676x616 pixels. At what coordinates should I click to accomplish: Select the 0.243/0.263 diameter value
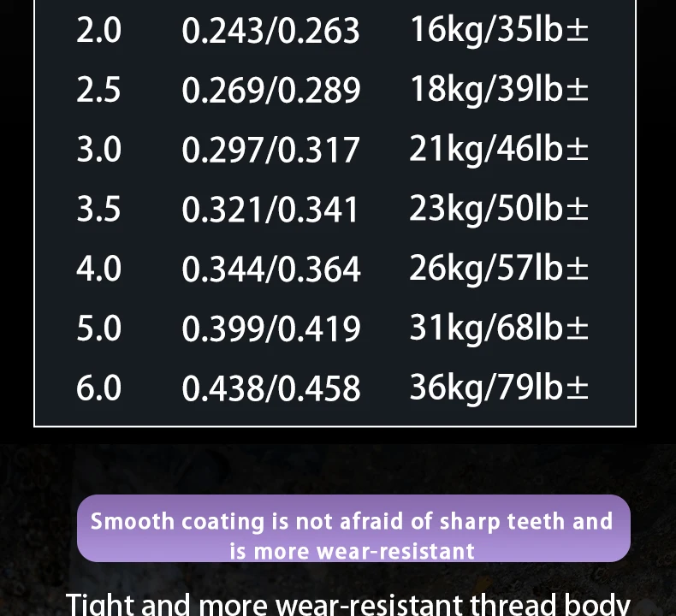coord(270,31)
